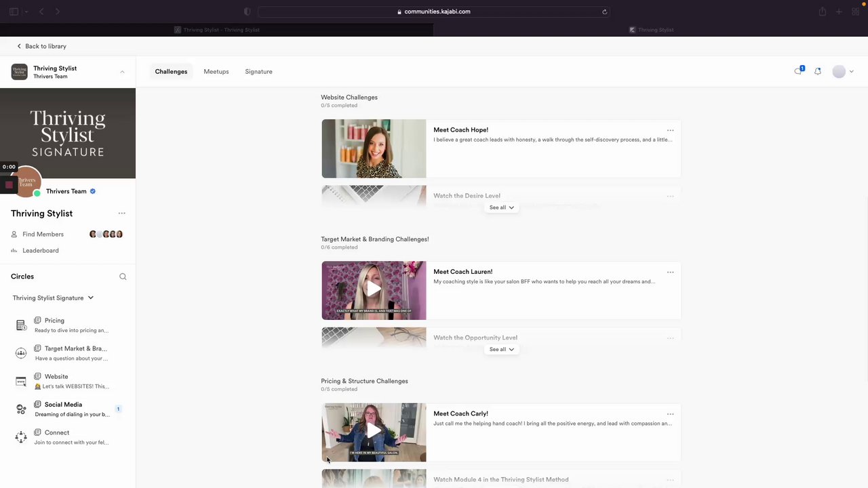Switch to the Challenges tab
The image size is (868, 488).
click(171, 71)
